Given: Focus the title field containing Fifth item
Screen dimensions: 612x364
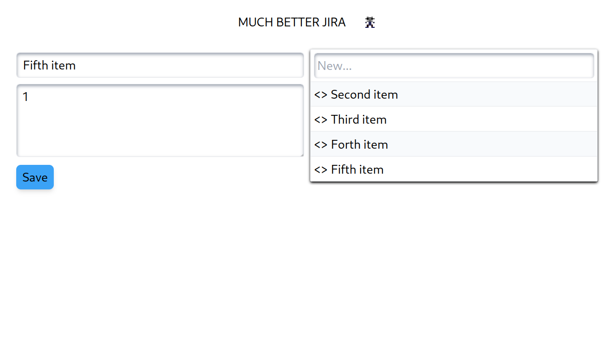Looking at the screenshot, I should [160, 65].
